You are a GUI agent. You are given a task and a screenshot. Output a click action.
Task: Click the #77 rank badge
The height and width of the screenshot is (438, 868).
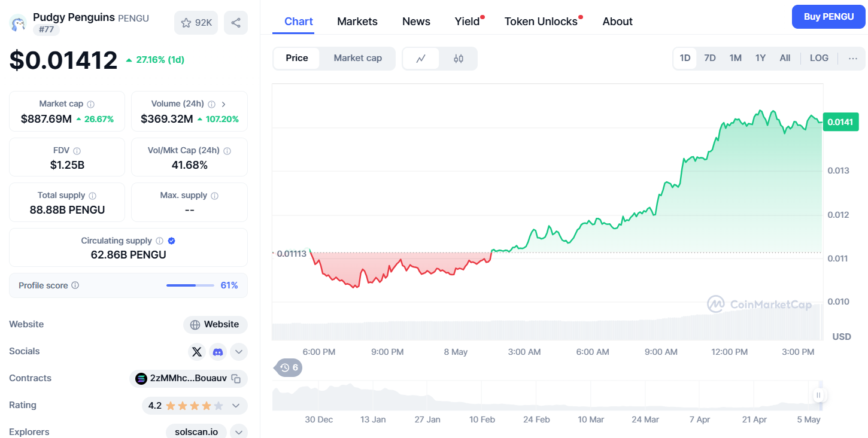point(46,29)
